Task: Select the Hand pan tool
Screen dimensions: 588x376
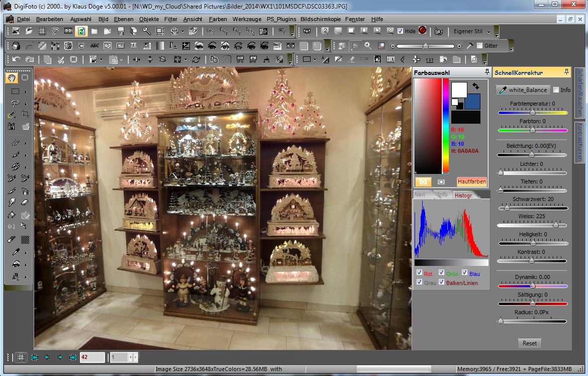Action: (x=12, y=78)
